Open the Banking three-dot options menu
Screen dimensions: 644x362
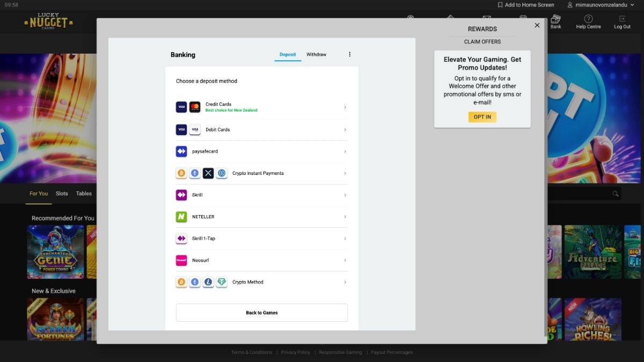(x=350, y=54)
